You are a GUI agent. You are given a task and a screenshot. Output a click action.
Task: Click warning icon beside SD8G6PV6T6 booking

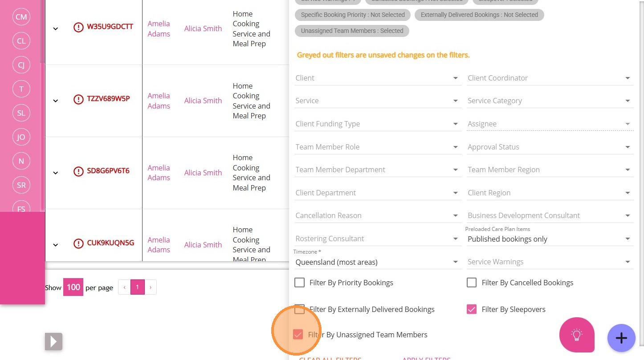[x=78, y=171]
